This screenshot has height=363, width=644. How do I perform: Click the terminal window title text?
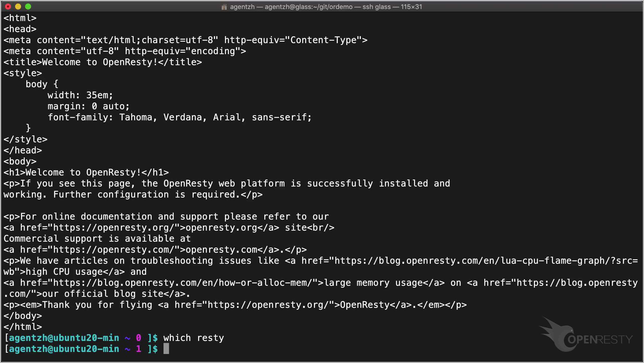pos(326,7)
